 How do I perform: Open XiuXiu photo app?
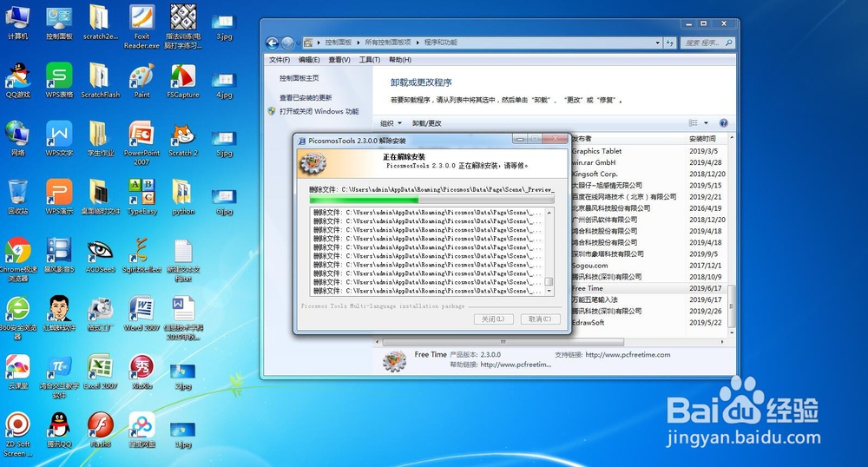click(x=141, y=372)
